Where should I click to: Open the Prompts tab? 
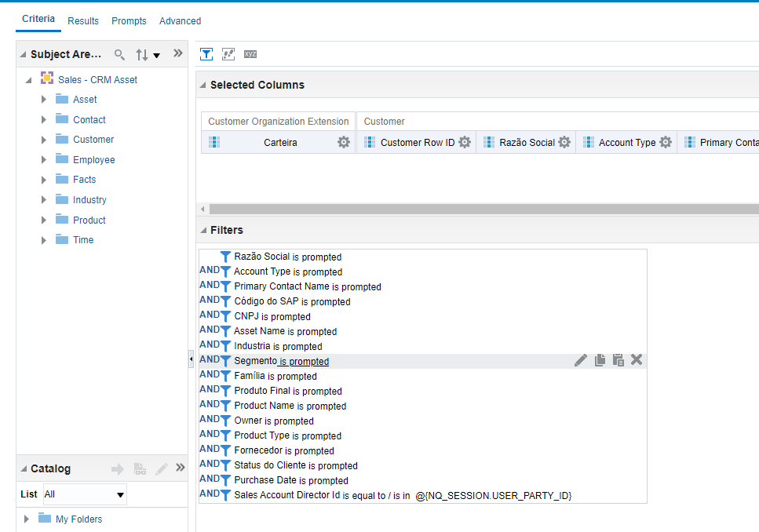coord(129,21)
